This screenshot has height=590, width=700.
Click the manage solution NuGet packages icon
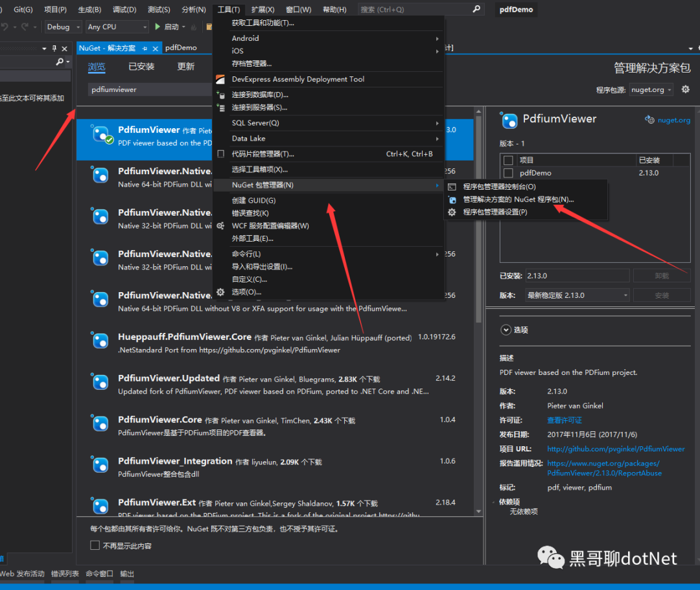(x=452, y=199)
